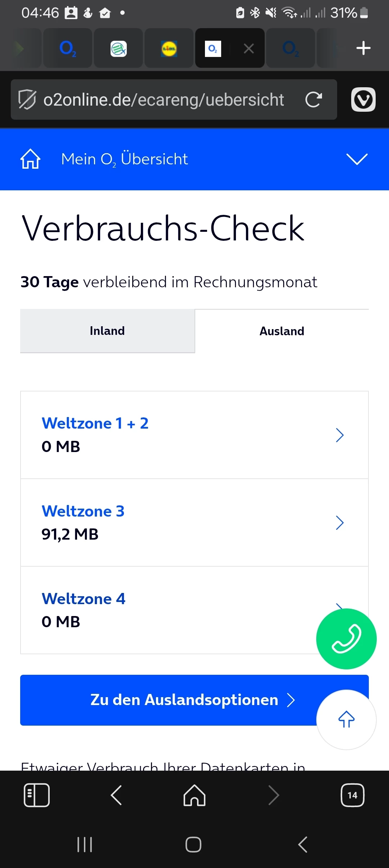Tap the scroll-to-top arrow button
The width and height of the screenshot is (389, 868).
(x=346, y=719)
